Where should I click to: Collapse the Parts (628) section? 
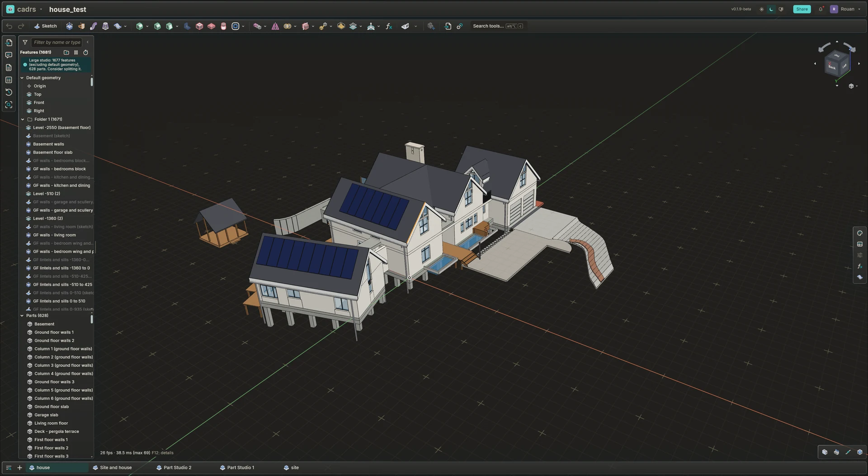point(22,316)
